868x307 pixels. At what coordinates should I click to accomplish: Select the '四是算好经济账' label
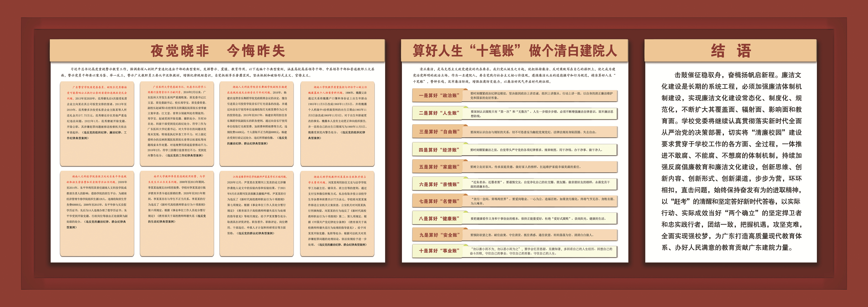coord(439,150)
